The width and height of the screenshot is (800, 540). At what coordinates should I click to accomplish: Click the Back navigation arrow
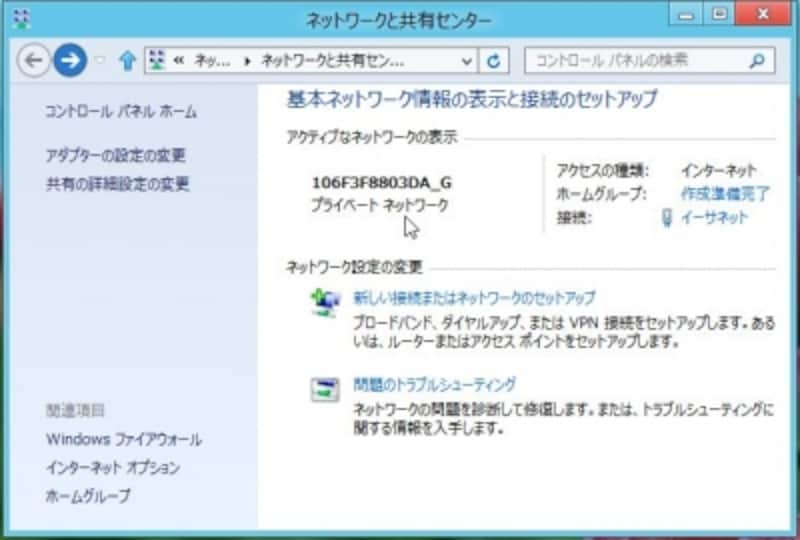click(33, 60)
